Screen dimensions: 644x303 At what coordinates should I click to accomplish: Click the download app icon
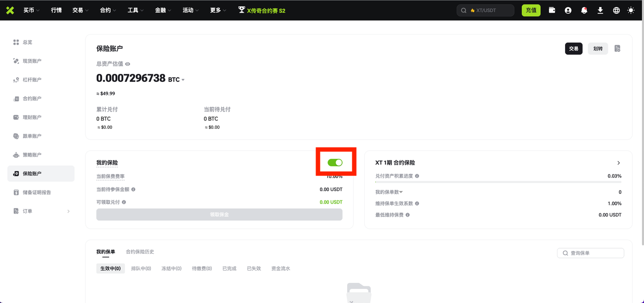(600, 10)
